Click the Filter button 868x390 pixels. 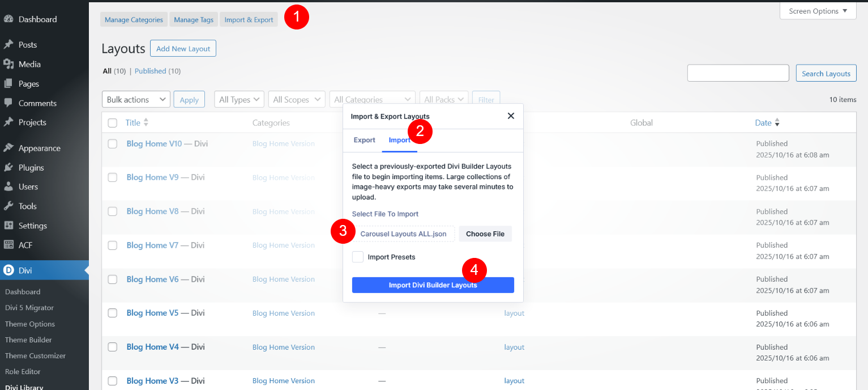(486, 99)
